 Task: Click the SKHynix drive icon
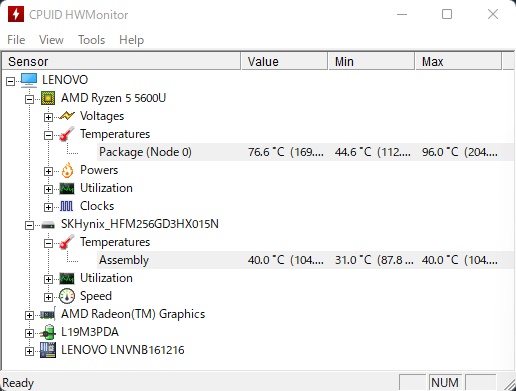[x=48, y=225]
